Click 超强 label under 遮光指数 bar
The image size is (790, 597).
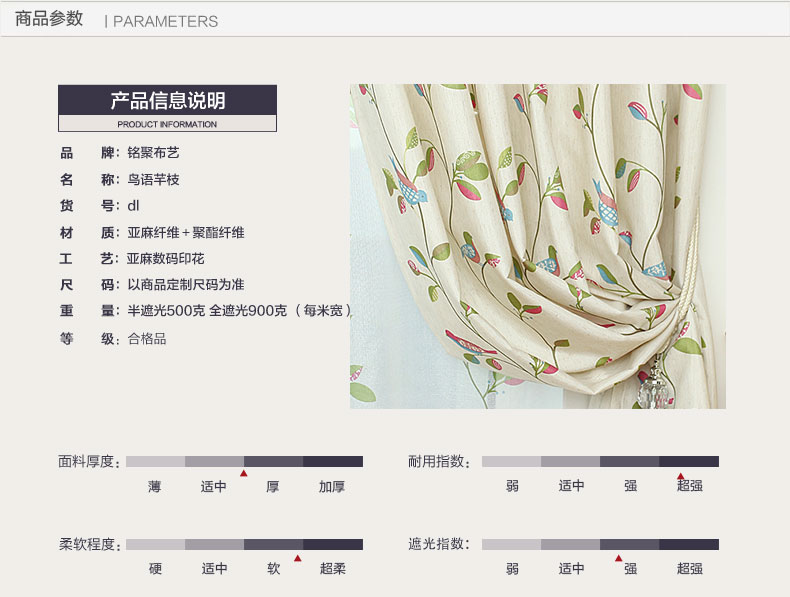click(690, 569)
